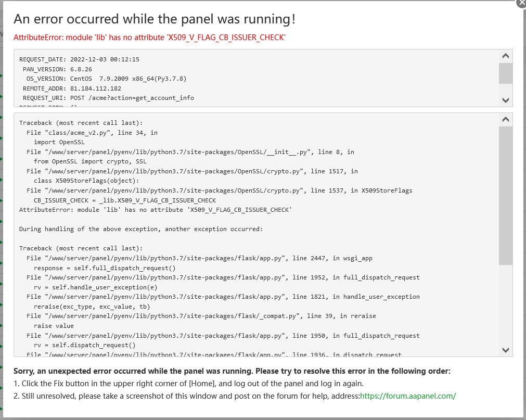Click the "An error occurred" heading
Viewport: 526px width, 420px height.
(155, 19)
